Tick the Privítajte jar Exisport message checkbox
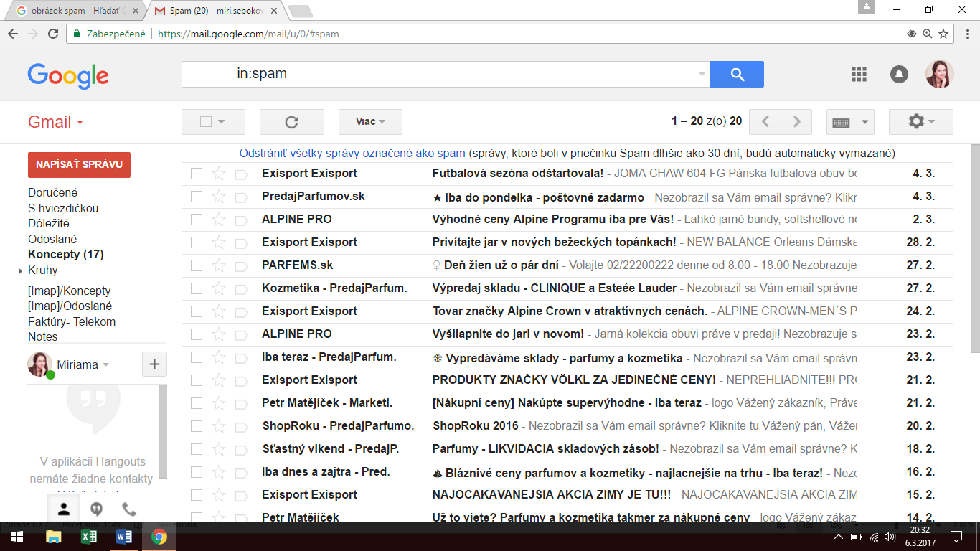Viewport: 980px width, 551px height. point(197,242)
